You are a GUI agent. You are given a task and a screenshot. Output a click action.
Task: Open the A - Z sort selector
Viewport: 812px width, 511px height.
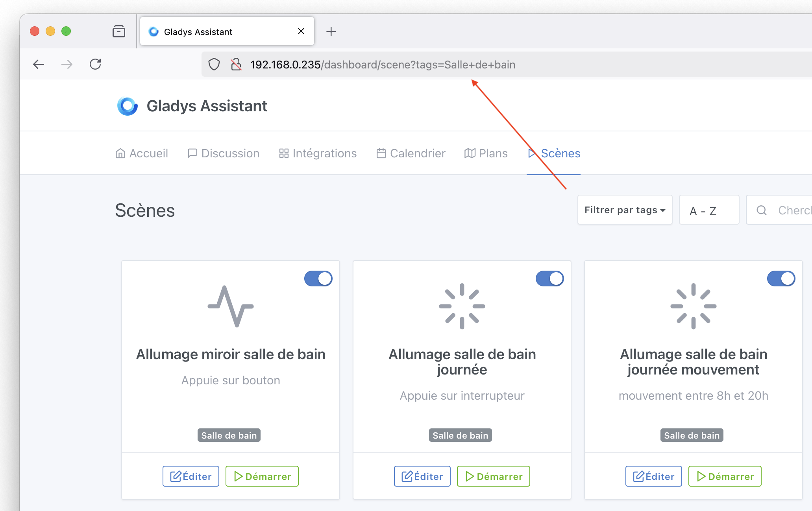tap(709, 210)
